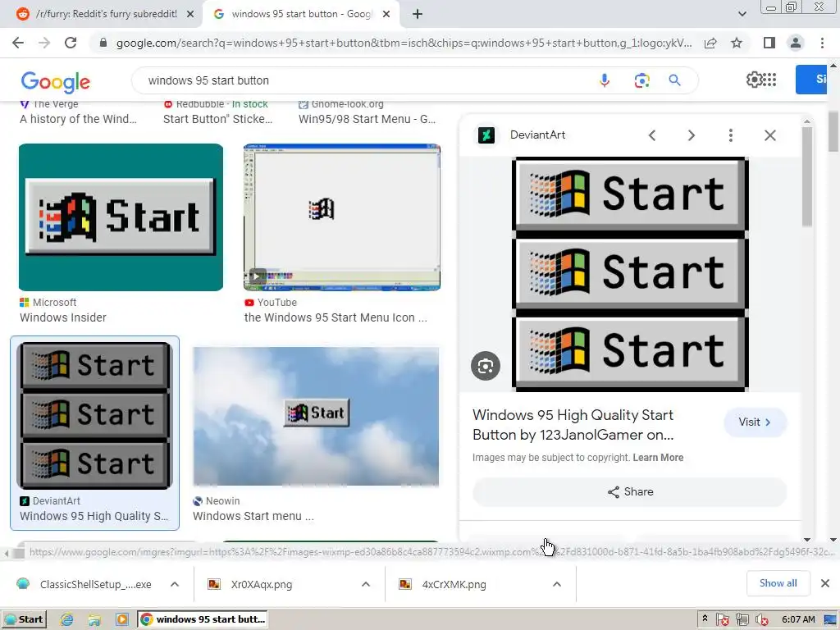This screenshot has height=630, width=840.
Task: Click the magnifier search button
Action: click(674, 80)
